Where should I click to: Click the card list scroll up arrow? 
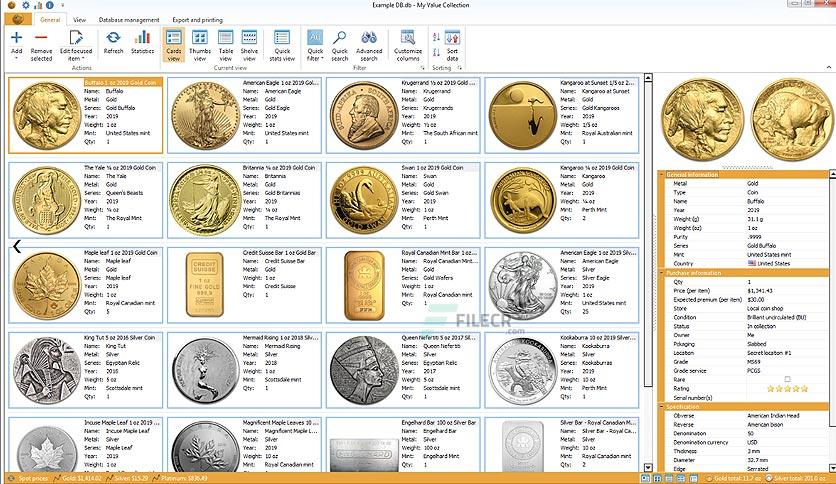(x=648, y=78)
